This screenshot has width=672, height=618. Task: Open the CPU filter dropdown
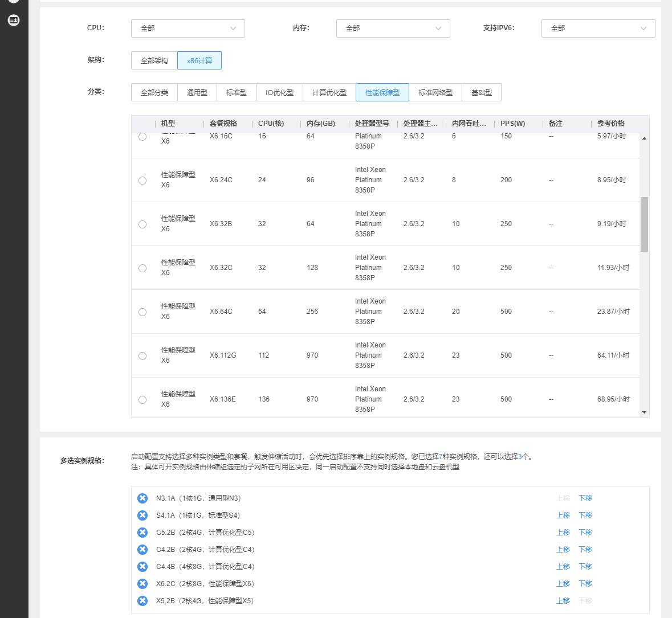[x=188, y=28]
